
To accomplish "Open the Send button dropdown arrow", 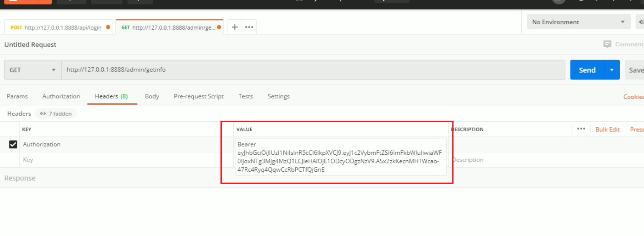I will (x=612, y=70).
